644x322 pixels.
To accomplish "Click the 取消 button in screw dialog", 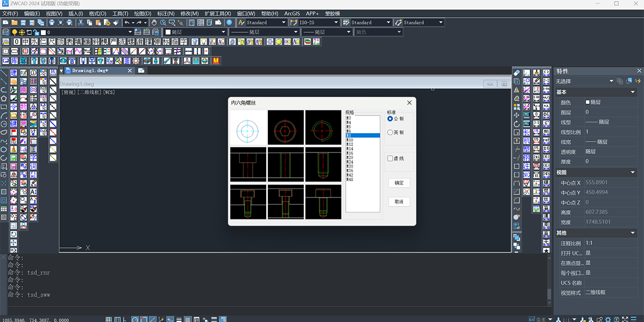I will (x=399, y=202).
